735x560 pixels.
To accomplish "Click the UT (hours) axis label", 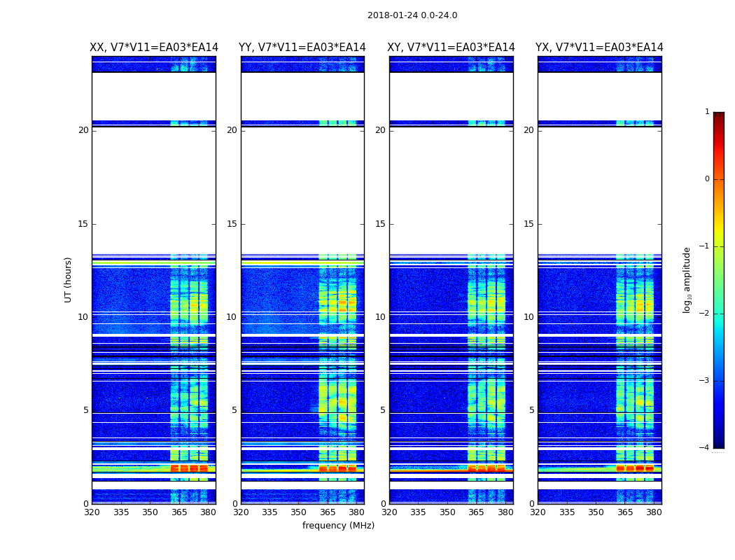I will [x=69, y=279].
